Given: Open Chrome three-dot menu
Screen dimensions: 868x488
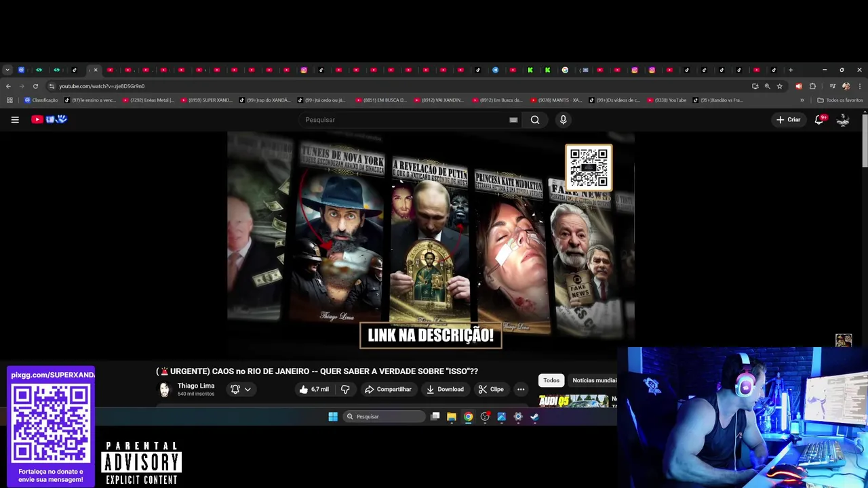Looking at the screenshot, I should click(860, 86).
